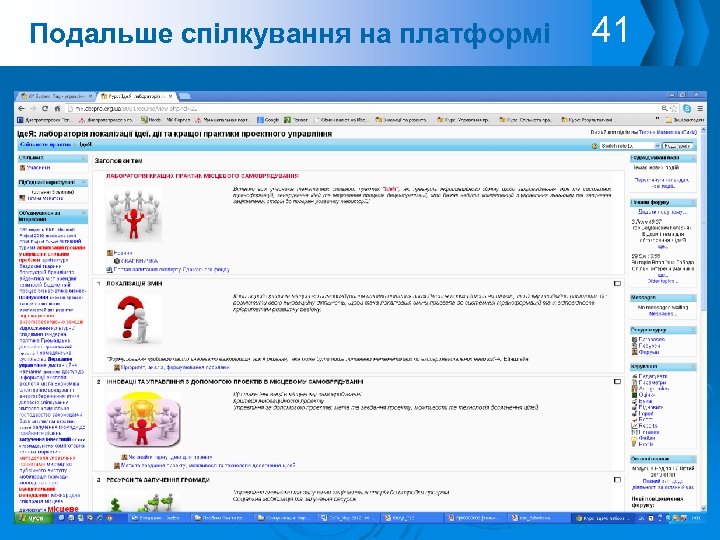Click the first item icon in the activities block
720x540 pixels.
(635, 339)
